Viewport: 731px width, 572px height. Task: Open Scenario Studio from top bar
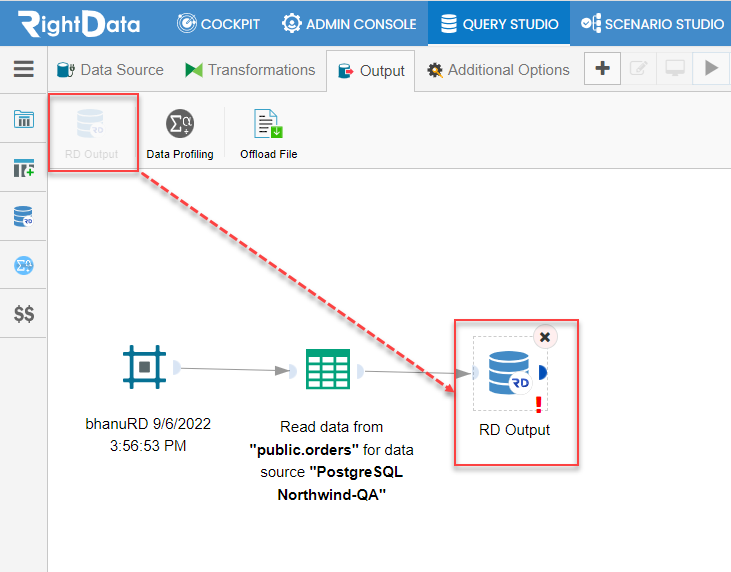tap(652, 24)
